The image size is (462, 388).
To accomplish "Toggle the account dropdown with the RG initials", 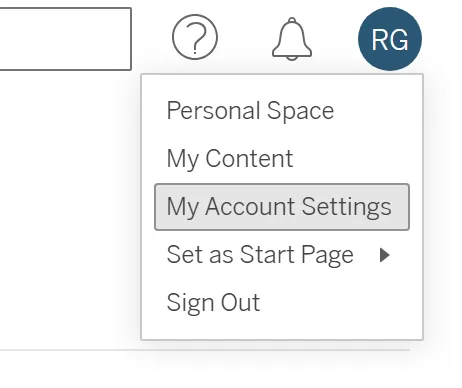I will tap(390, 39).
